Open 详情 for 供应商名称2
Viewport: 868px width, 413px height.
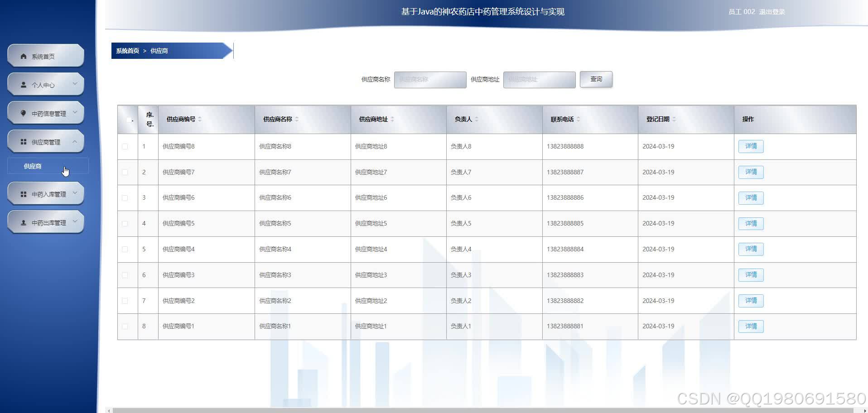click(x=751, y=301)
